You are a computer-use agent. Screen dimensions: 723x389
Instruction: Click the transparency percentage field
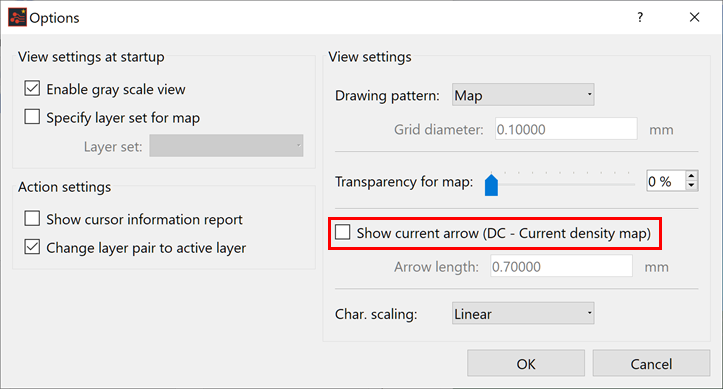[x=666, y=181]
